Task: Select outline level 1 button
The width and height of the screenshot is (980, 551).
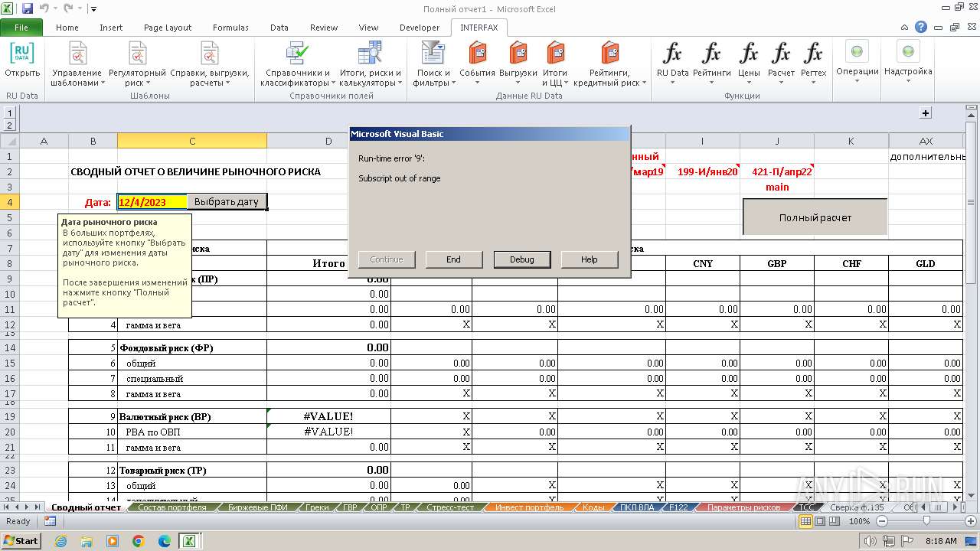Action: (9, 112)
